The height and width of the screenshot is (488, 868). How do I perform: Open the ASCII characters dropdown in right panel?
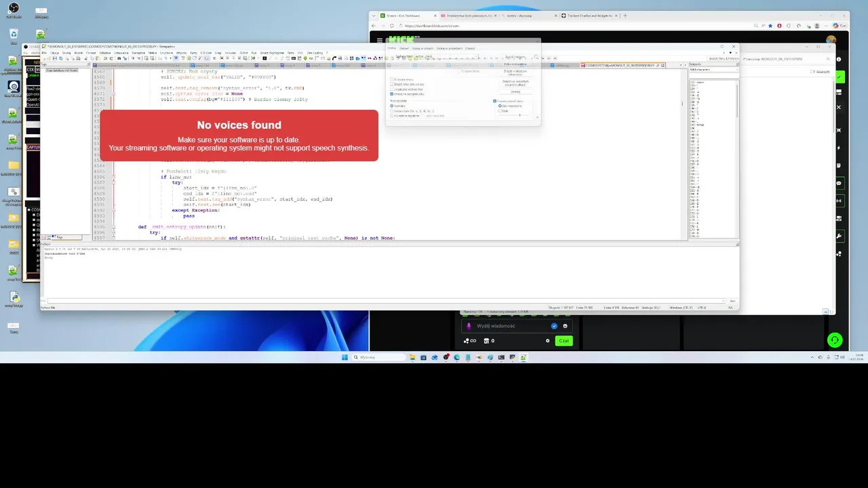tap(714, 69)
